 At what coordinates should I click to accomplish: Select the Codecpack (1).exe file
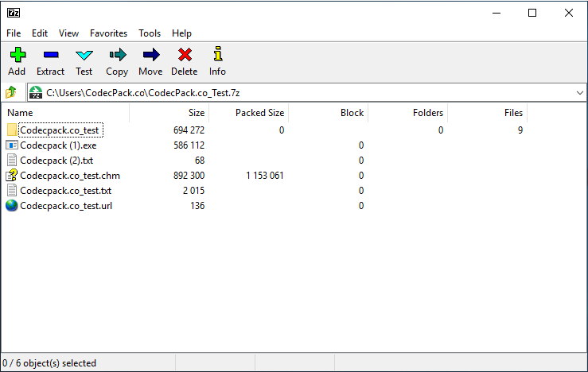(58, 145)
